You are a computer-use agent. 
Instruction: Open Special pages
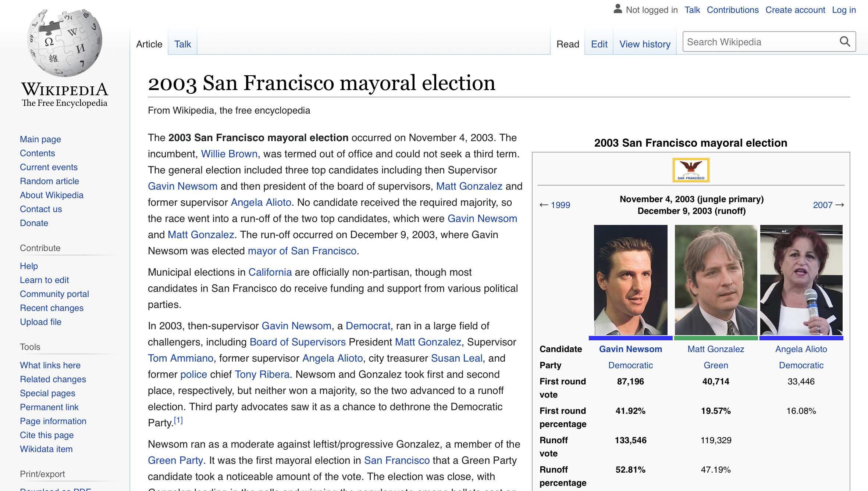coord(47,393)
